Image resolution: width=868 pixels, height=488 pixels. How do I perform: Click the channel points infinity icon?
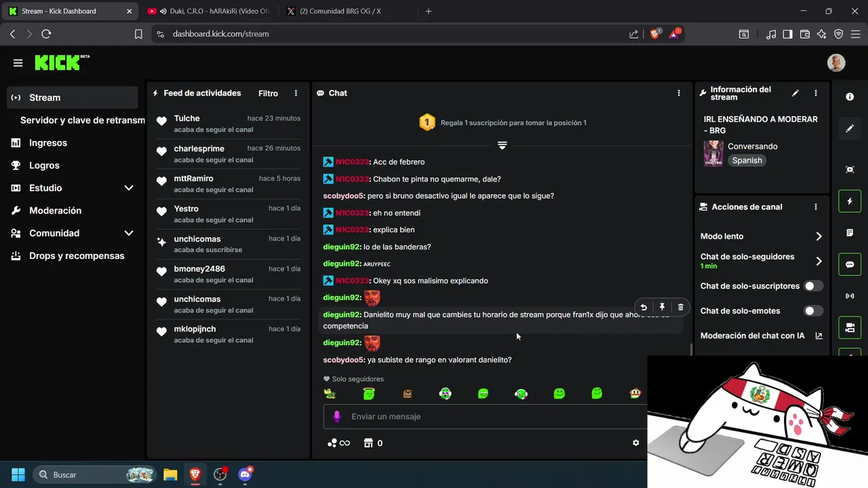tap(338, 443)
